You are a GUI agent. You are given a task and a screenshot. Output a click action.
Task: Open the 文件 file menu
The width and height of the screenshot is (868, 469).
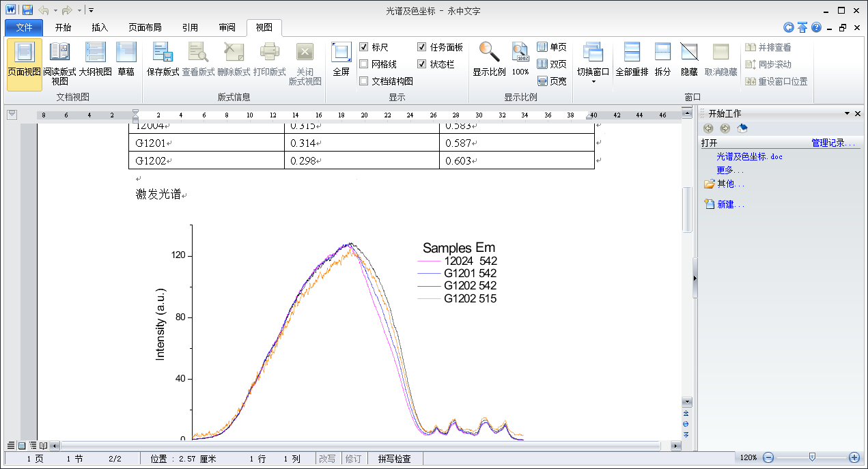tap(24, 28)
